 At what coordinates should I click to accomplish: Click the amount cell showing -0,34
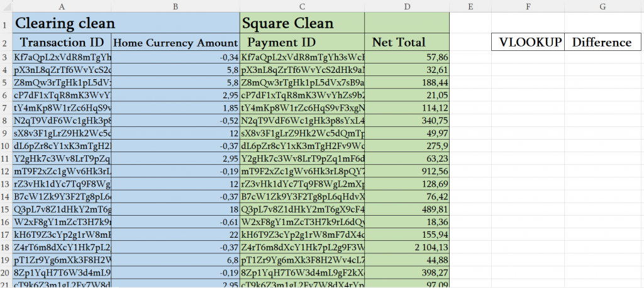(175, 57)
